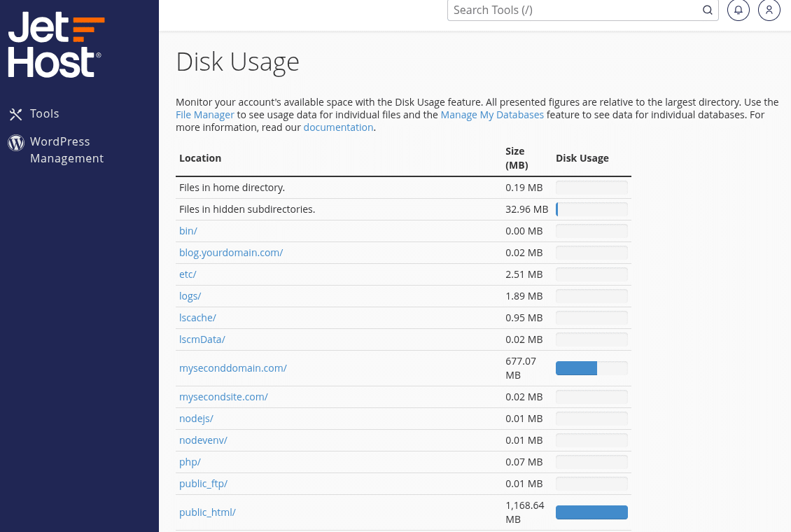Click the Location column header
The height and width of the screenshot is (532, 791).
tap(200, 158)
